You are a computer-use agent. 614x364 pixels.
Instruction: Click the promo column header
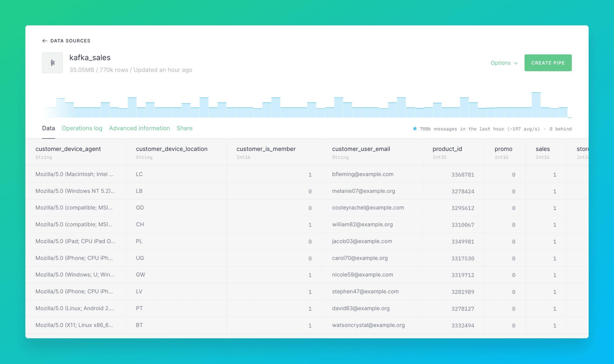coord(503,149)
